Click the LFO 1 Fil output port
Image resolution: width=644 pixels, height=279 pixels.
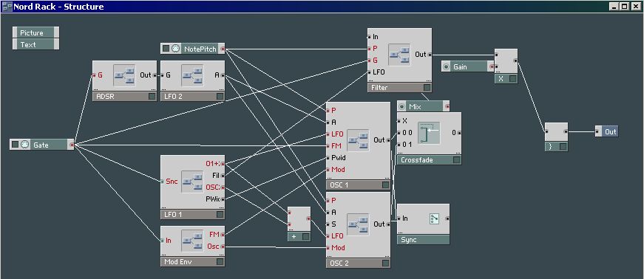[x=223, y=176]
